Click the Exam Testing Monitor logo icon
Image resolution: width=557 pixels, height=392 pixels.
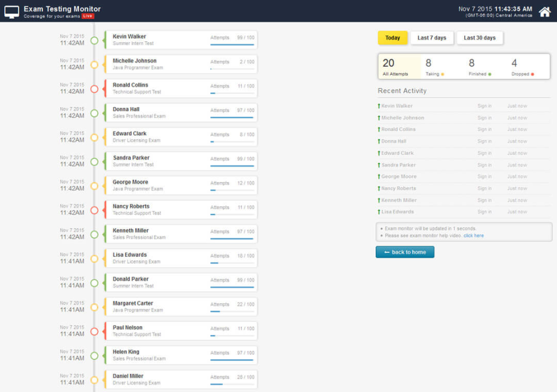[12, 10]
